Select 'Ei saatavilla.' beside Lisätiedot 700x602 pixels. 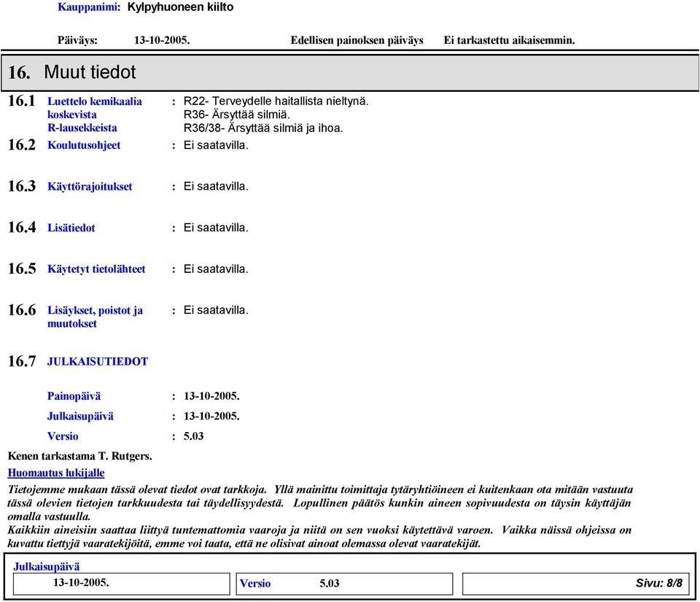[216, 228]
